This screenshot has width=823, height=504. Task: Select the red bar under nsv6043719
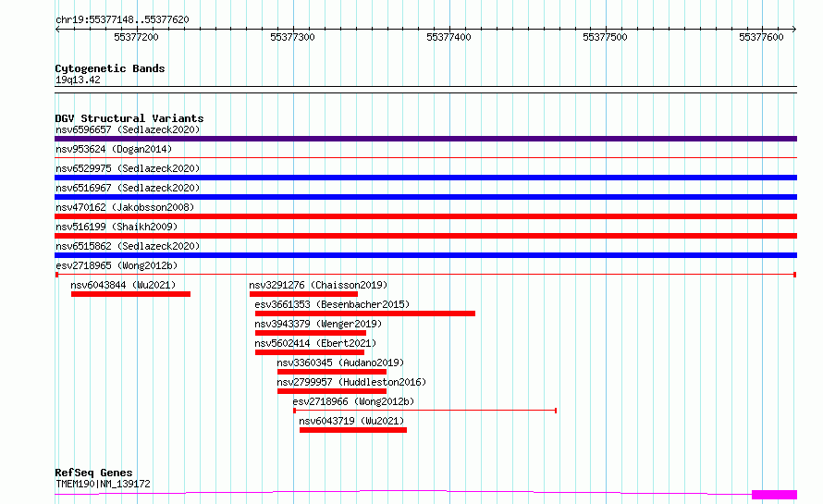353,430
